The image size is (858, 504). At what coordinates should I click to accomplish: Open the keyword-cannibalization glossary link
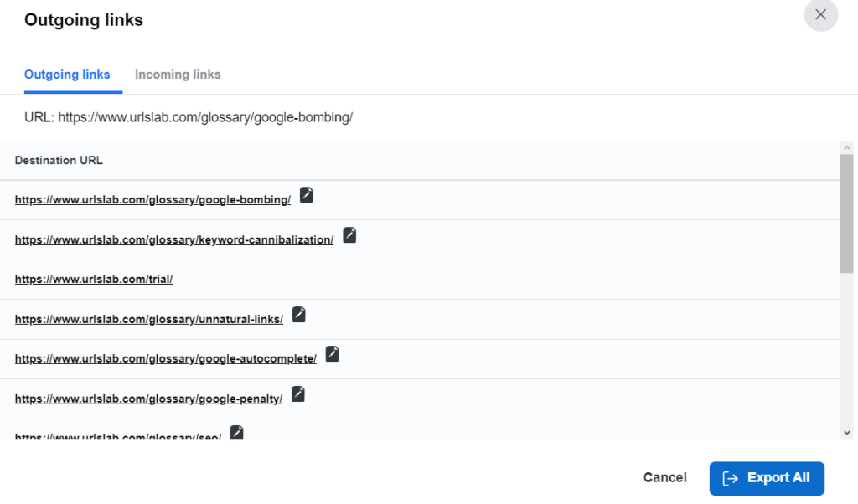coord(173,239)
